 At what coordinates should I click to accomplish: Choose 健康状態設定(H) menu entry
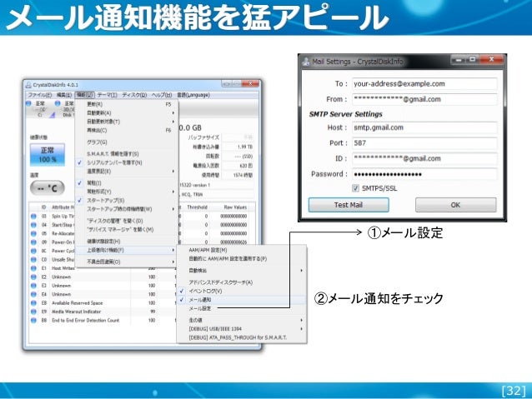coord(126,242)
